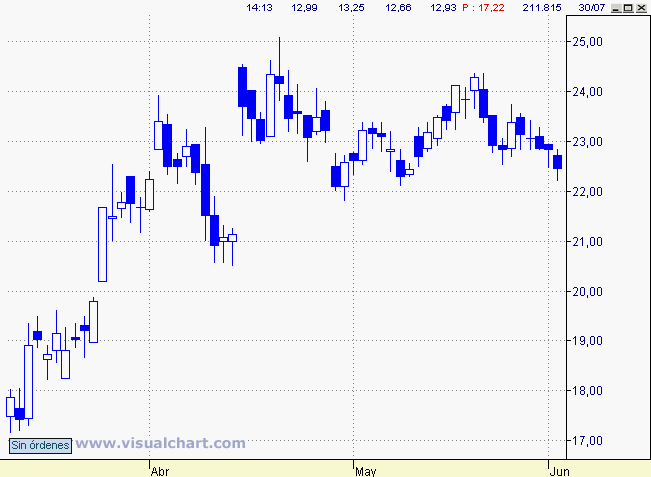
Task: Click the 'Sin órdenes' button
Action: 40,445
